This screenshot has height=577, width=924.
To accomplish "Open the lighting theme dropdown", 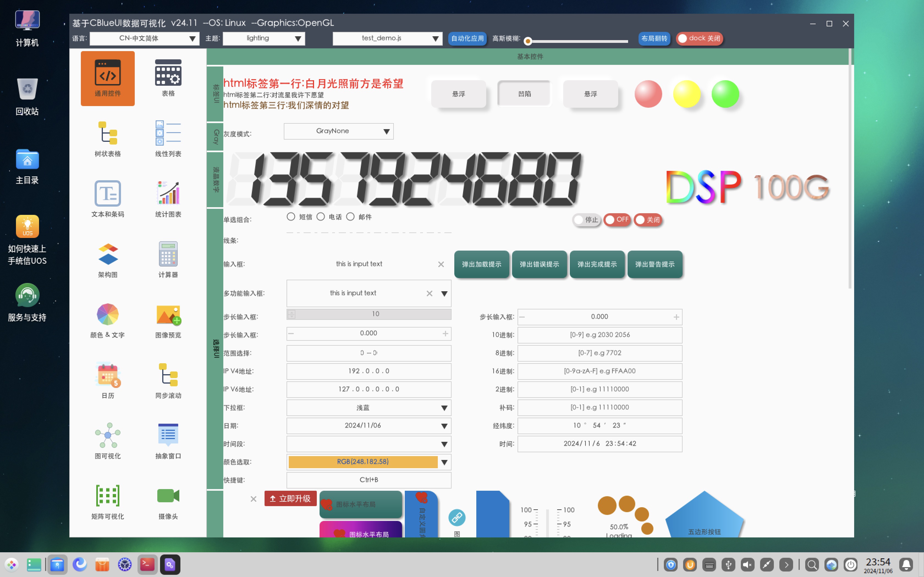I will pos(298,38).
